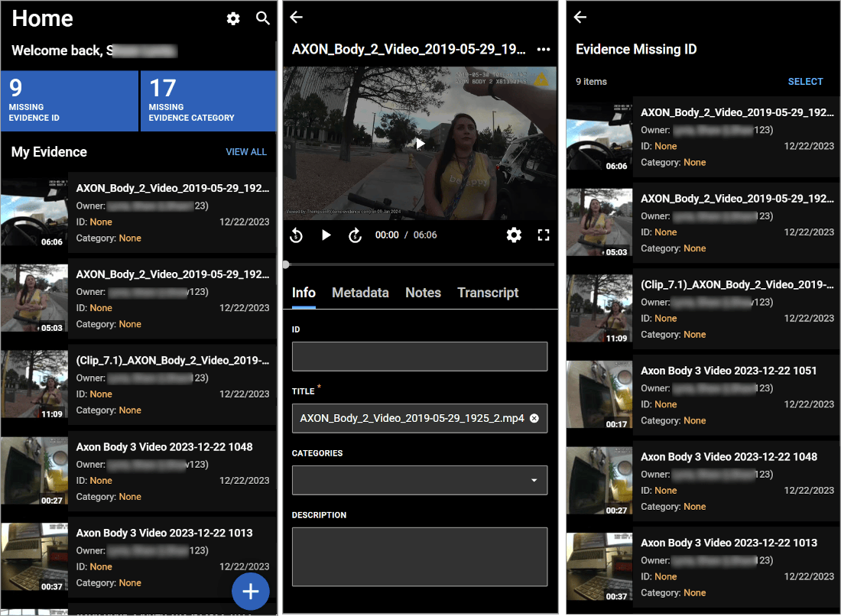Rewind video using the skip-back icon
Image resolution: width=841 pixels, height=616 pixels.
[x=297, y=235]
